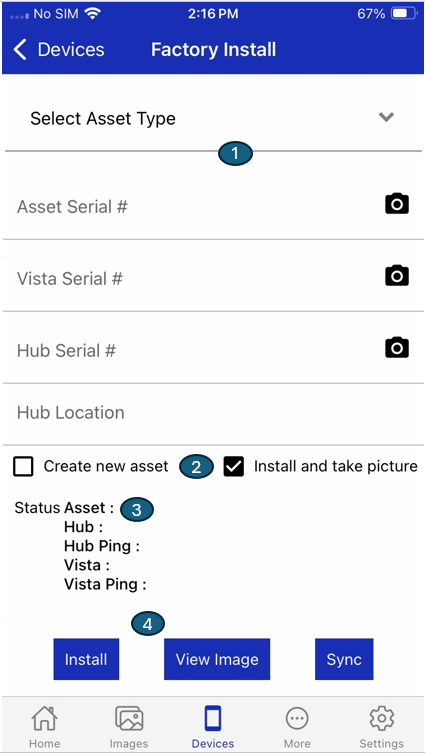Uncheck Install and take picture checkbox
Viewport: 425px width, 753px height.
point(234,466)
